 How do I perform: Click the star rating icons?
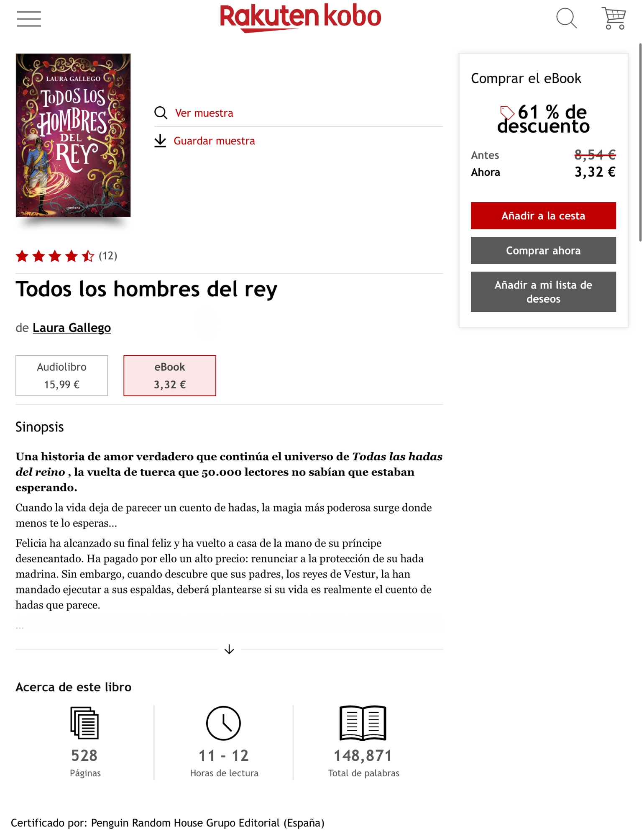tap(55, 256)
